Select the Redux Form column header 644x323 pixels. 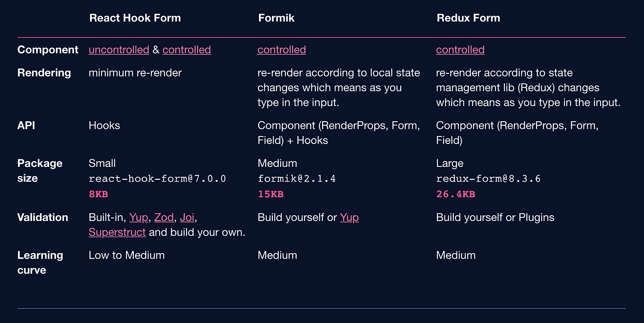tap(468, 18)
